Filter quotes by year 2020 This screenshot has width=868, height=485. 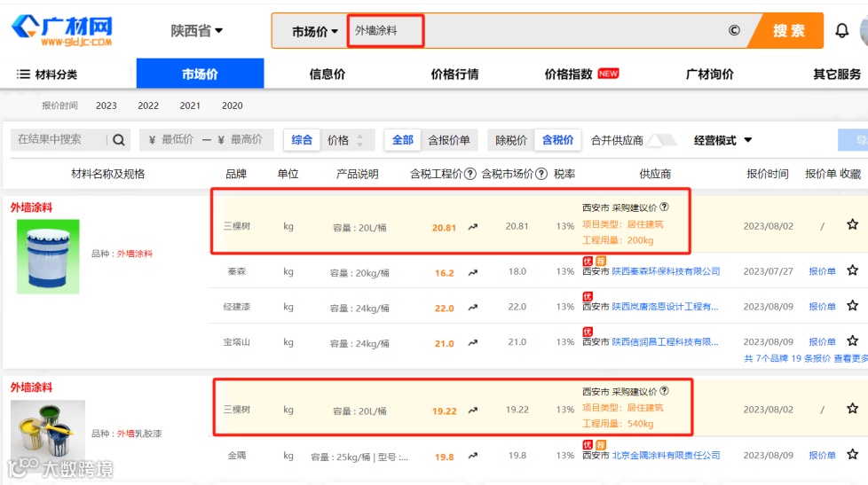[x=232, y=106]
